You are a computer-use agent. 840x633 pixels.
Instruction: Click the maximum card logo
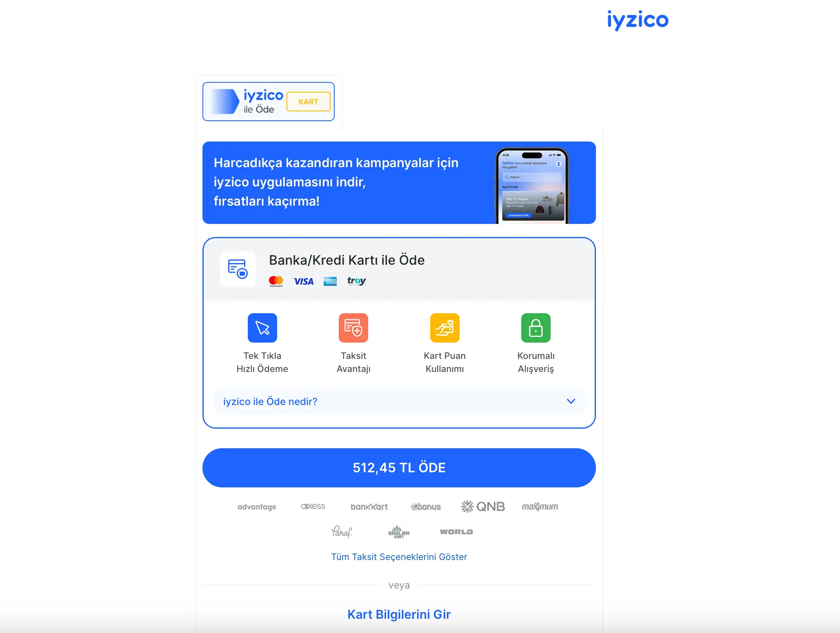click(x=540, y=507)
